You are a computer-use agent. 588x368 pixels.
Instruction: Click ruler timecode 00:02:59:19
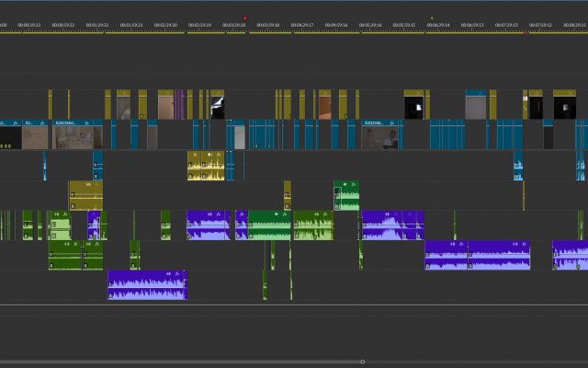click(x=199, y=25)
